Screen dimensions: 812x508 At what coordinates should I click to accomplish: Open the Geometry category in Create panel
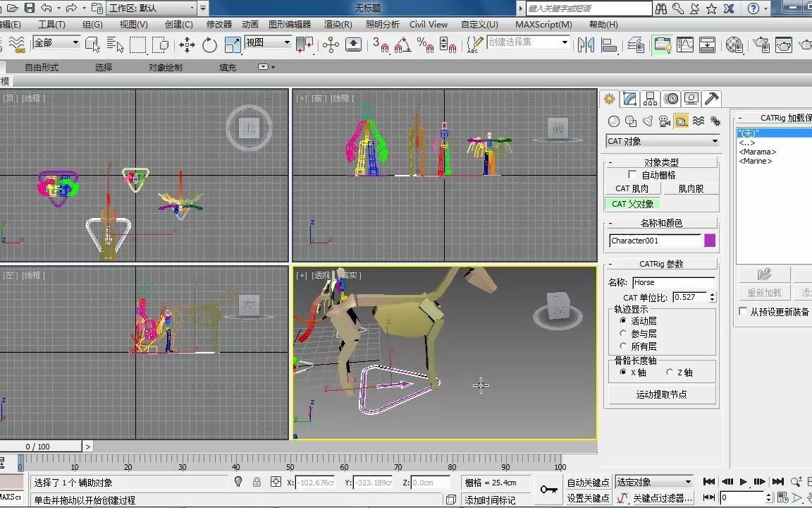tap(614, 121)
